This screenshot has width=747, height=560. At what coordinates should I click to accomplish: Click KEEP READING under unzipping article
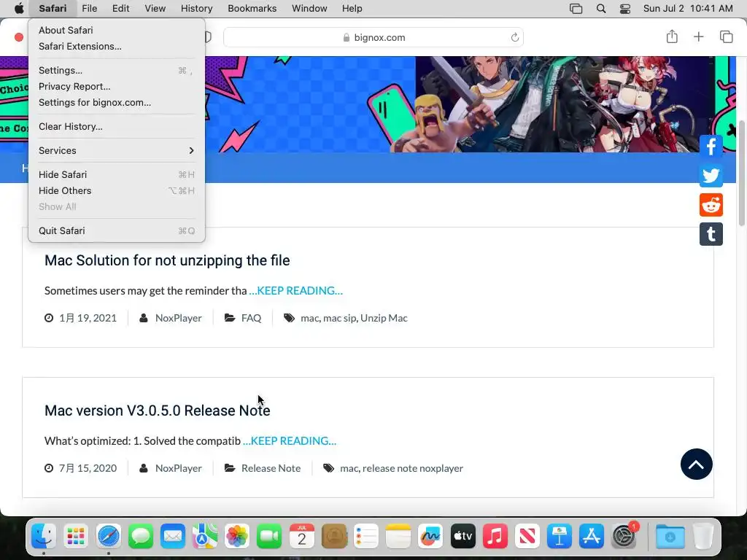296,290
